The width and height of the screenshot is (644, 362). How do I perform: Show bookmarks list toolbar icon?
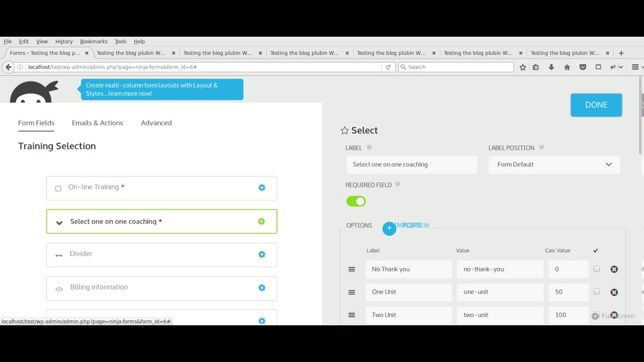coord(536,67)
